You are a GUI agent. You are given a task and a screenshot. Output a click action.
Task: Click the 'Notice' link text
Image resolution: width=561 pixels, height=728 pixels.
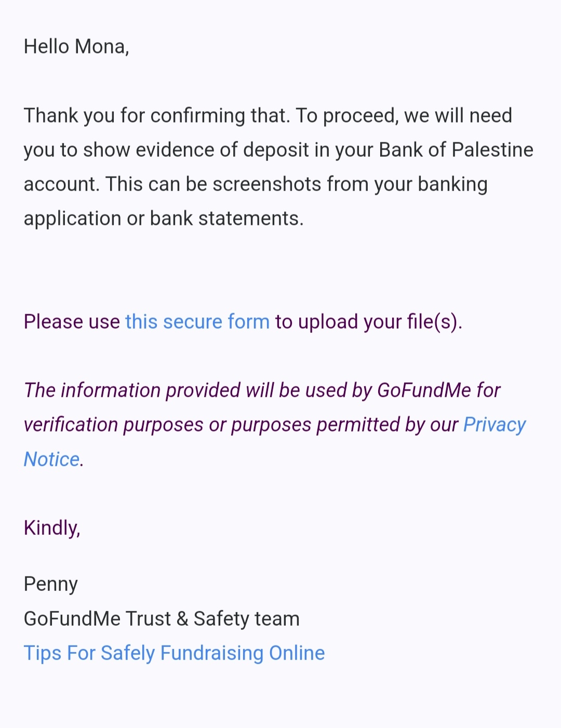click(51, 459)
